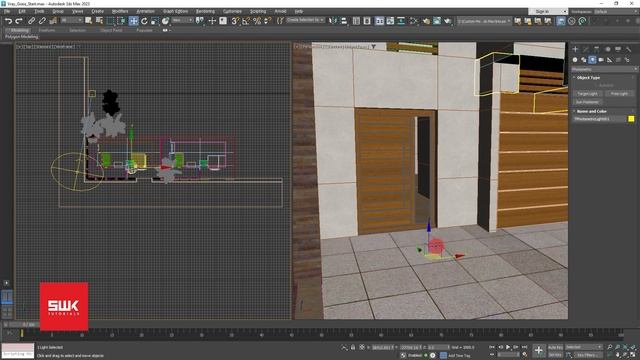Click the Use Pivot Point Center icon
640x360 pixels.
point(200,21)
